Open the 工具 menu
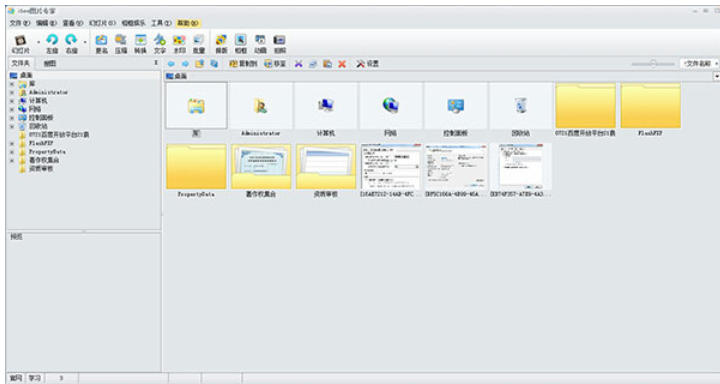The height and width of the screenshot is (384, 720). click(x=161, y=23)
